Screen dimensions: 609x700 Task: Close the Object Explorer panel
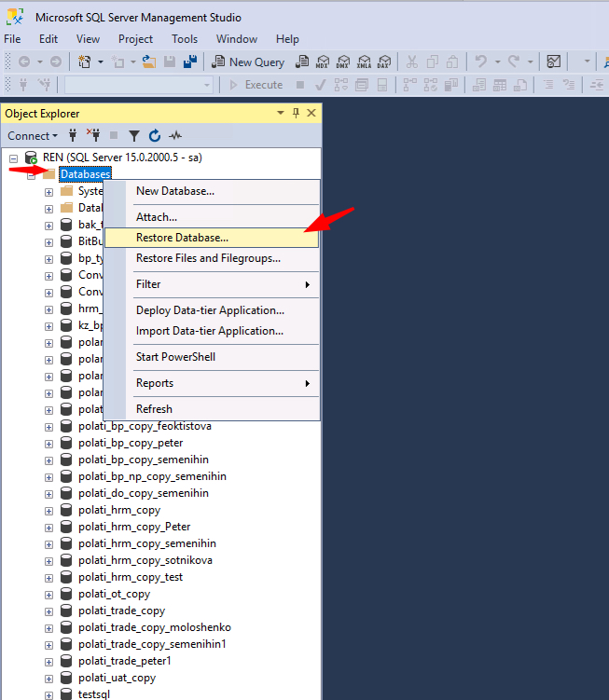coord(311,113)
